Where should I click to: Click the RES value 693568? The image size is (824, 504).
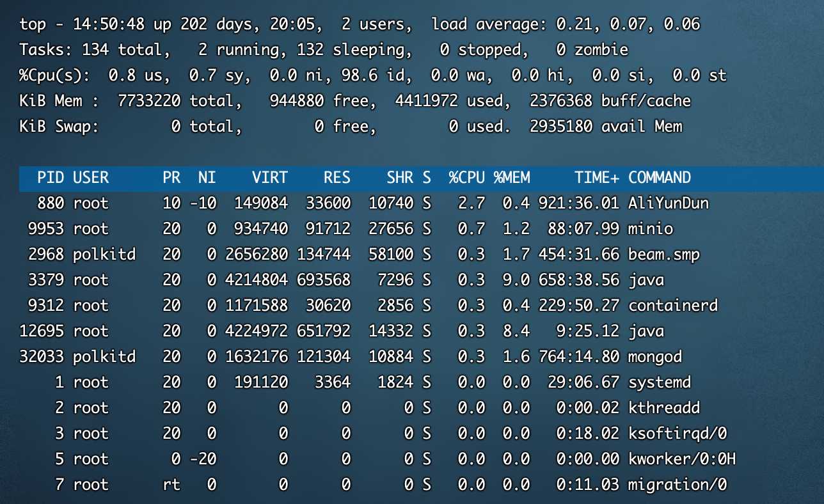click(324, 280)
